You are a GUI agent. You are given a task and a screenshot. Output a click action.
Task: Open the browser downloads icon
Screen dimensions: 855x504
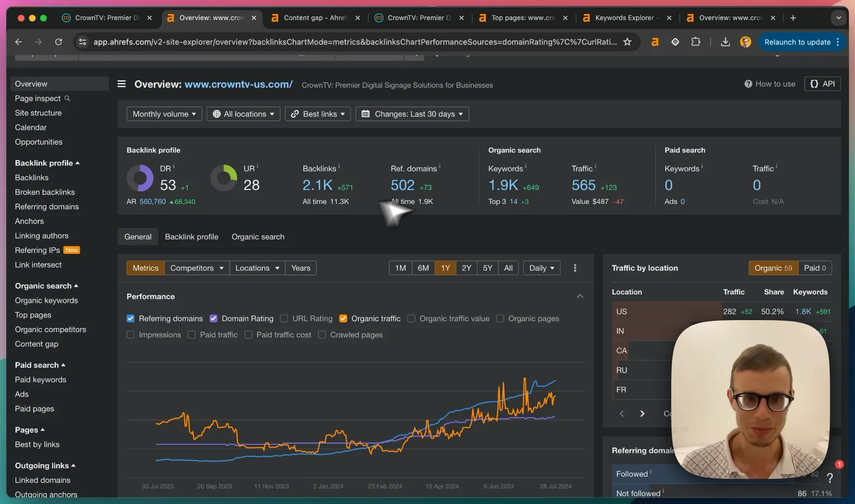point(725,42)
